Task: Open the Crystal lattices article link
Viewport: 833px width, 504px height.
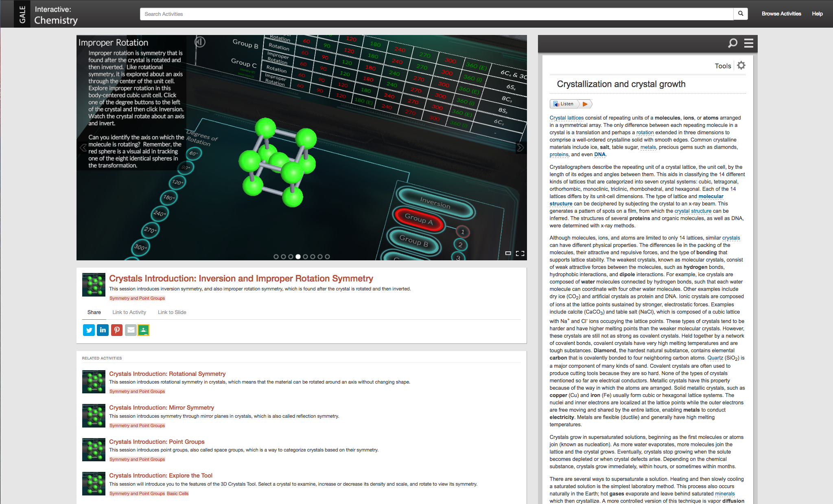Action: [x=566, y=118]
